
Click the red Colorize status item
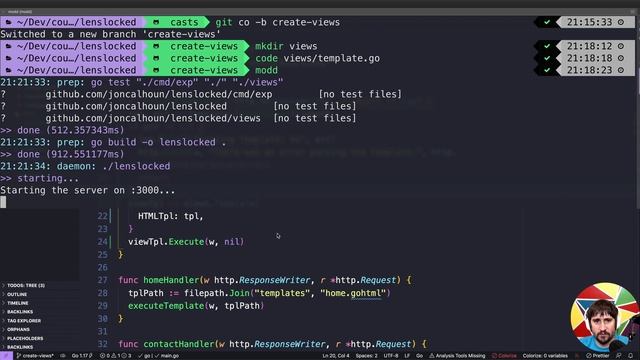504,356
